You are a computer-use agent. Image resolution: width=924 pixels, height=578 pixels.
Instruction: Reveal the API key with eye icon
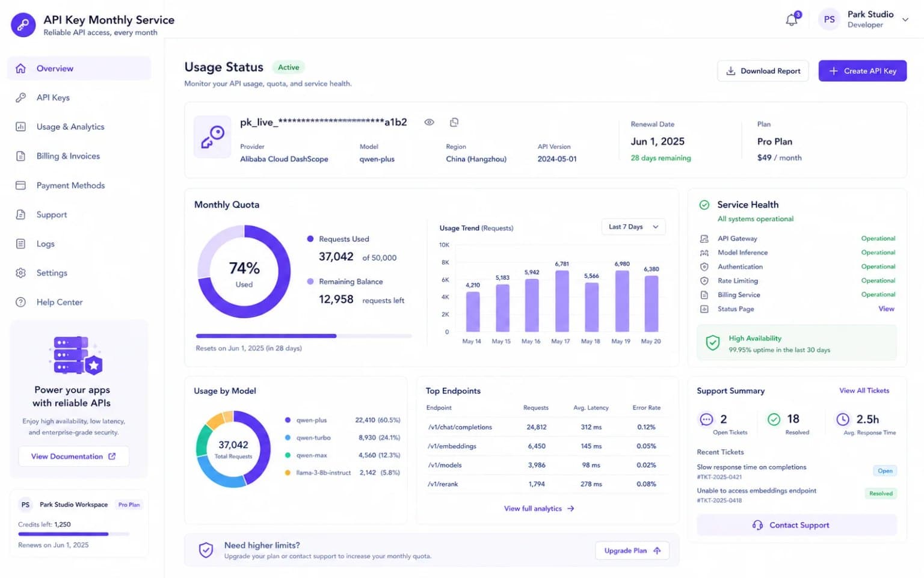(429, 122)
